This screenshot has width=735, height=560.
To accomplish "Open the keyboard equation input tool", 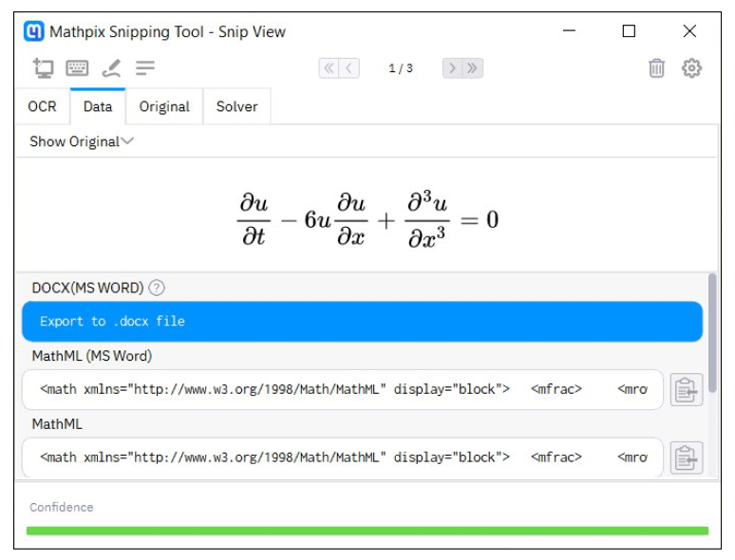I will point(77,68).
